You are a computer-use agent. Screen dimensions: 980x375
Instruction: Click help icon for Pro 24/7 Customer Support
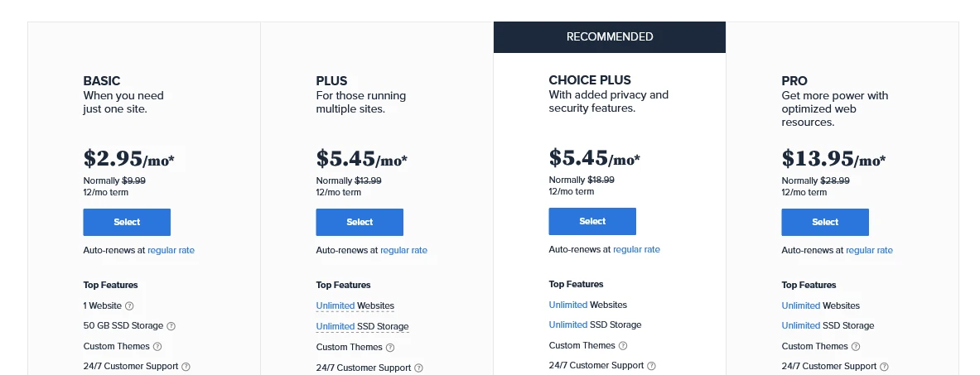coord(884,367)
